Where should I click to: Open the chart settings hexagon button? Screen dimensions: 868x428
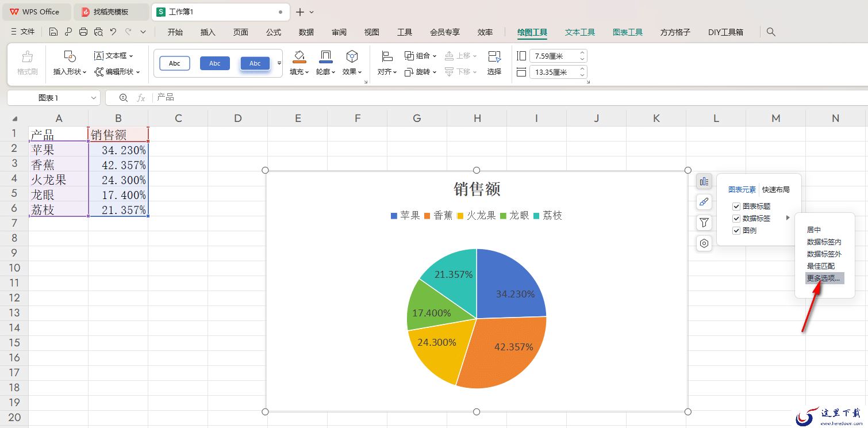point(704,243)
